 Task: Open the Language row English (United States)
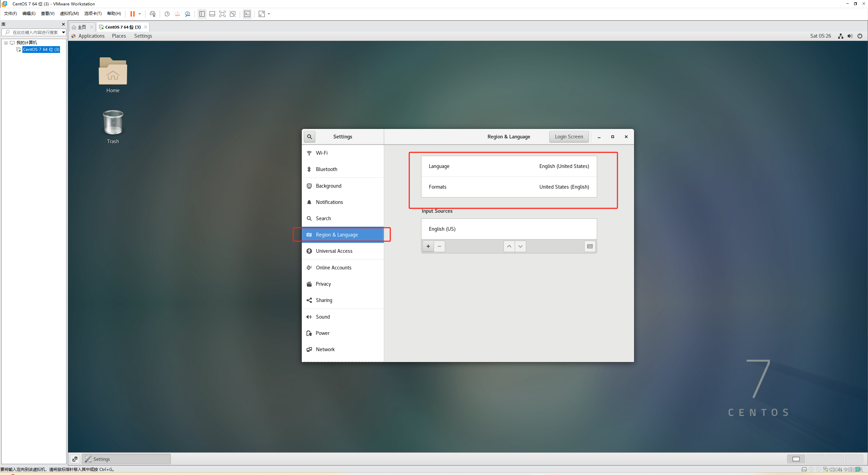click(x=509, y=166)
